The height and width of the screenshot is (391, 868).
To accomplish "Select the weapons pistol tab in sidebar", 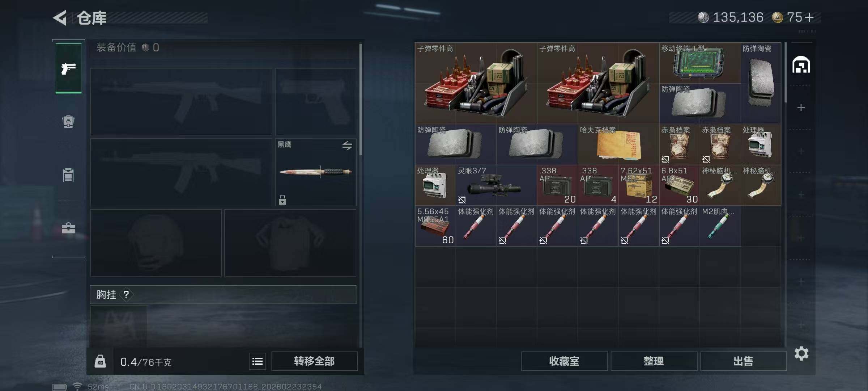I will [x=68, y=68].
